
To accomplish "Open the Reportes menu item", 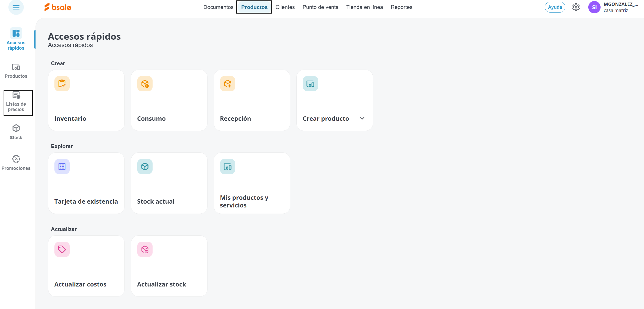I will click(x=401, y=7).
